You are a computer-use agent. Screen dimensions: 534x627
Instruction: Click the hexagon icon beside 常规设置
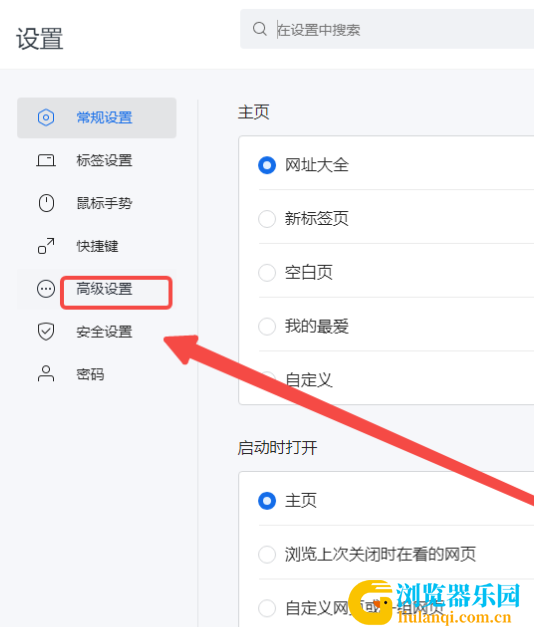click(46, 118)
